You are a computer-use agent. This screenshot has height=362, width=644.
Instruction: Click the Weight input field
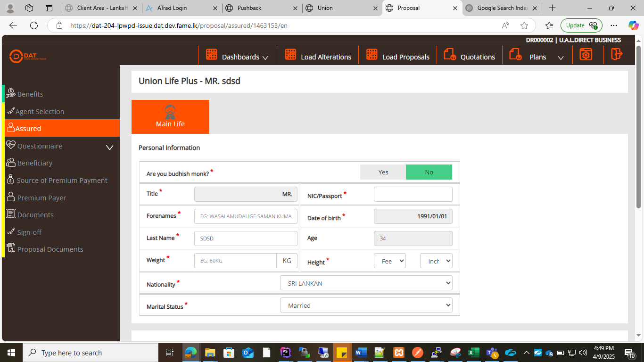pyautogui.click(x=235, y=261)
